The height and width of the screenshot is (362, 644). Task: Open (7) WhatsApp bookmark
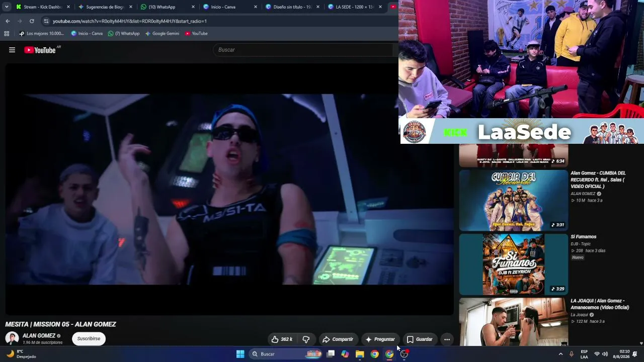(x=124, y=34)
